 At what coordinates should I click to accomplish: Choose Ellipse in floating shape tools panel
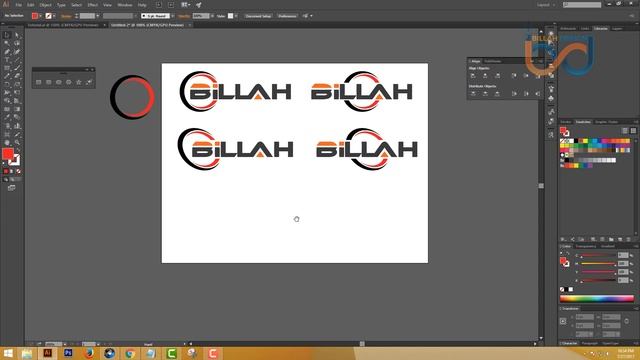(58, 82)
